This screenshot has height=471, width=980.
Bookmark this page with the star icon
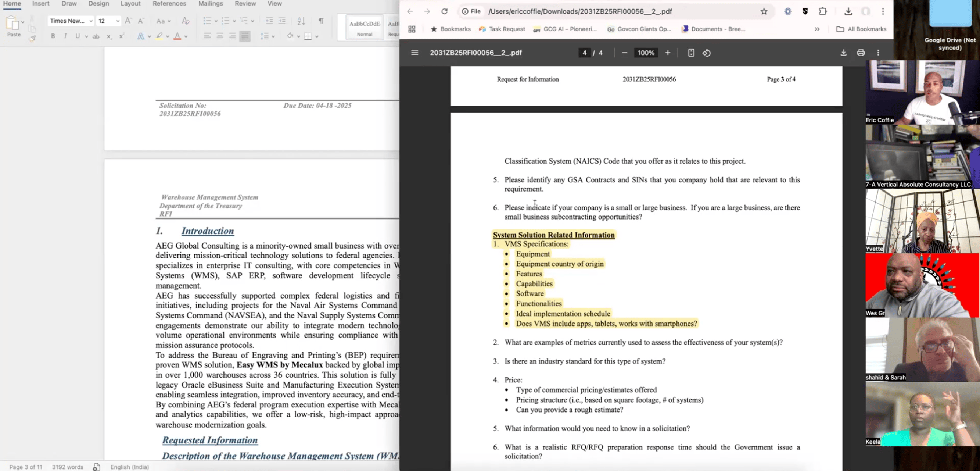(764, 11)
